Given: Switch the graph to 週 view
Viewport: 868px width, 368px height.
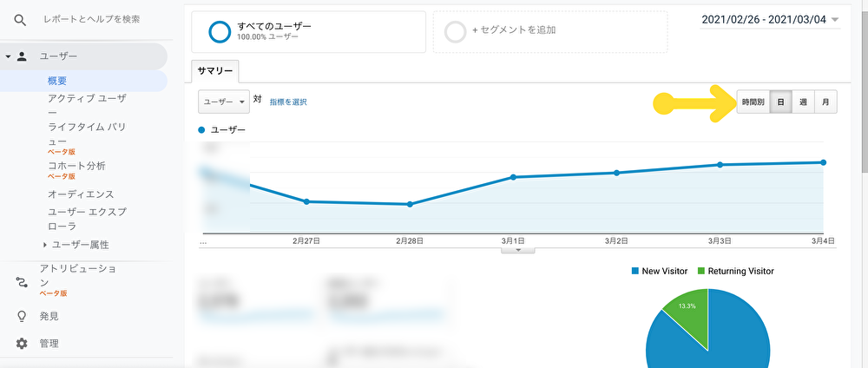Looking at the screenshot, I should tap(803, 102).
